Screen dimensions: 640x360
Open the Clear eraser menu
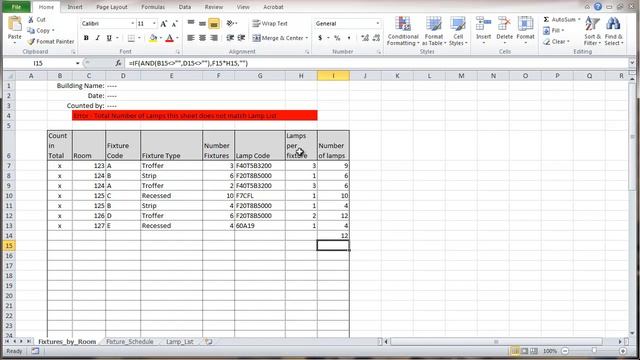(x=556, y=42)
